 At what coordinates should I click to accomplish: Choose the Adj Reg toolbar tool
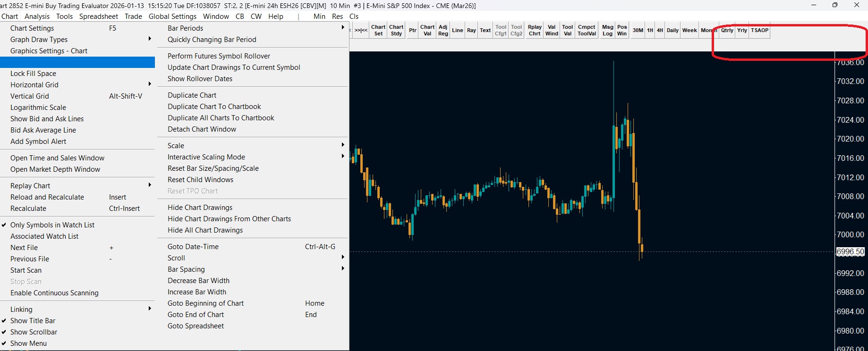coord(443,30)
